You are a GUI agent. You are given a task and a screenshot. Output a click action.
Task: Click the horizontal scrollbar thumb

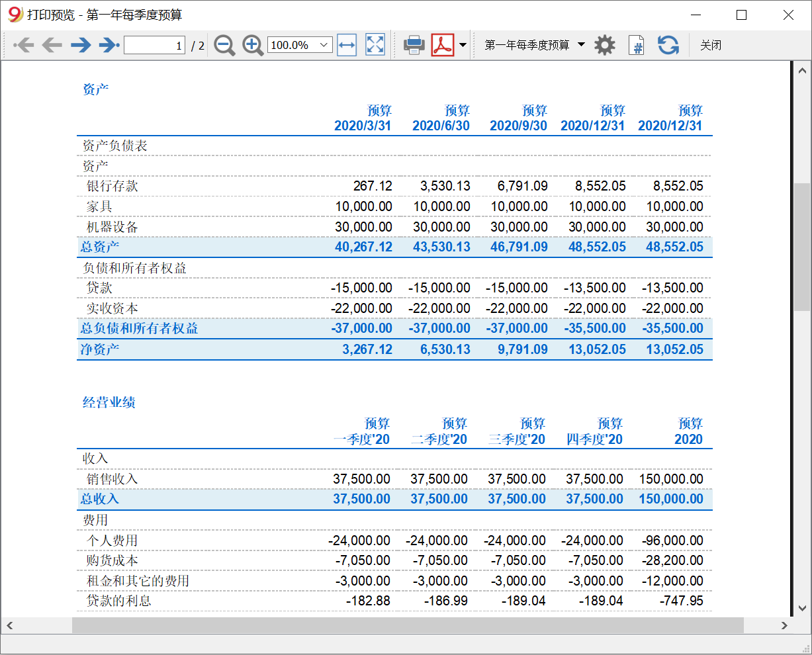tap(408, 625)
